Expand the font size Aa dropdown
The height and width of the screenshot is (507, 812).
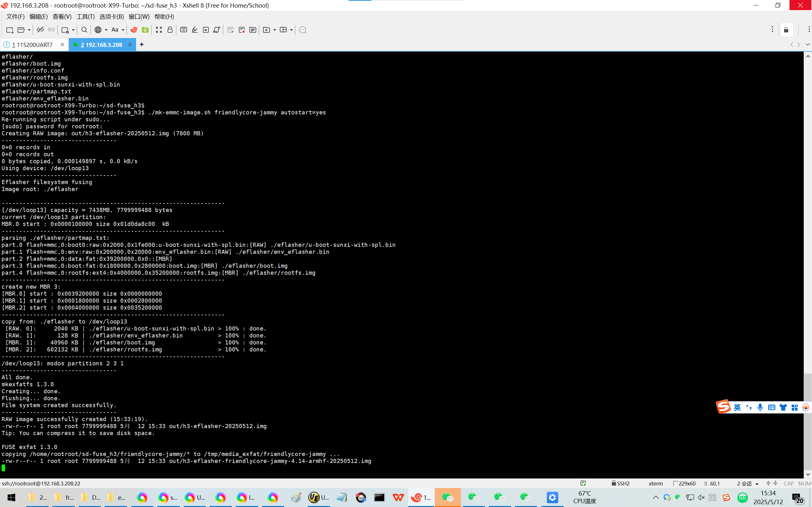click(x=123, y=30)
